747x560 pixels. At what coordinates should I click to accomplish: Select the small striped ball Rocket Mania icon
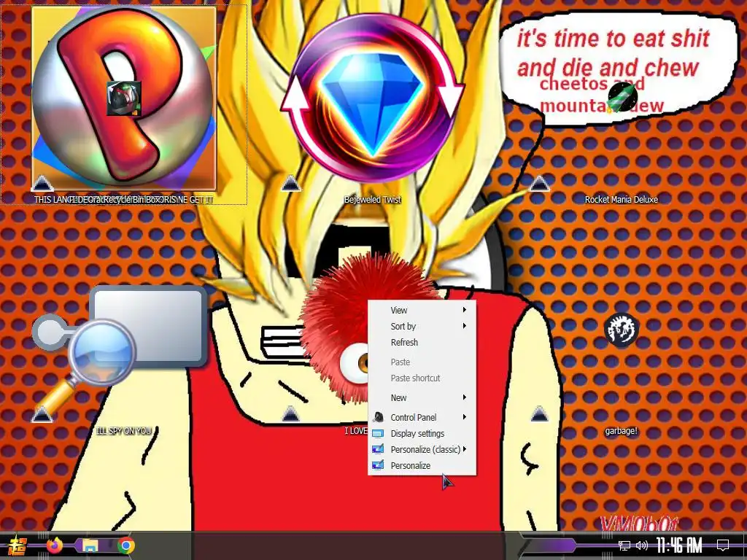tap(623, 97)
